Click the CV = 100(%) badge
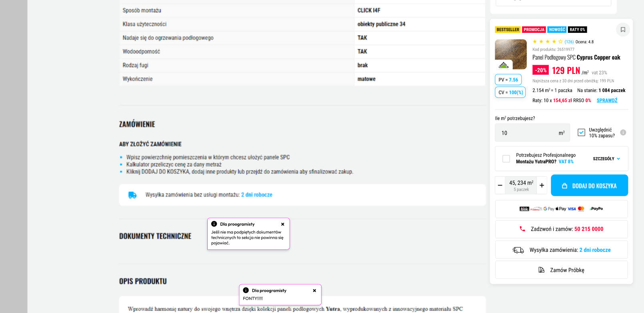644x313 pixels. [x=510, y=92]
